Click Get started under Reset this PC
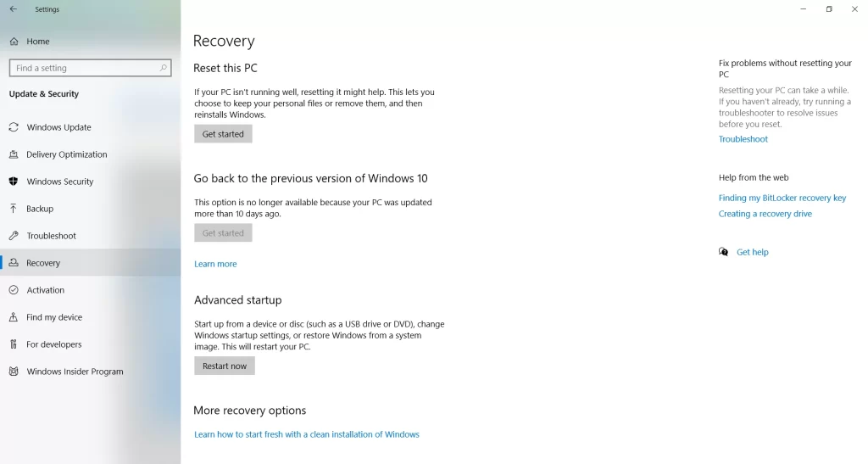 click(223, 133)
